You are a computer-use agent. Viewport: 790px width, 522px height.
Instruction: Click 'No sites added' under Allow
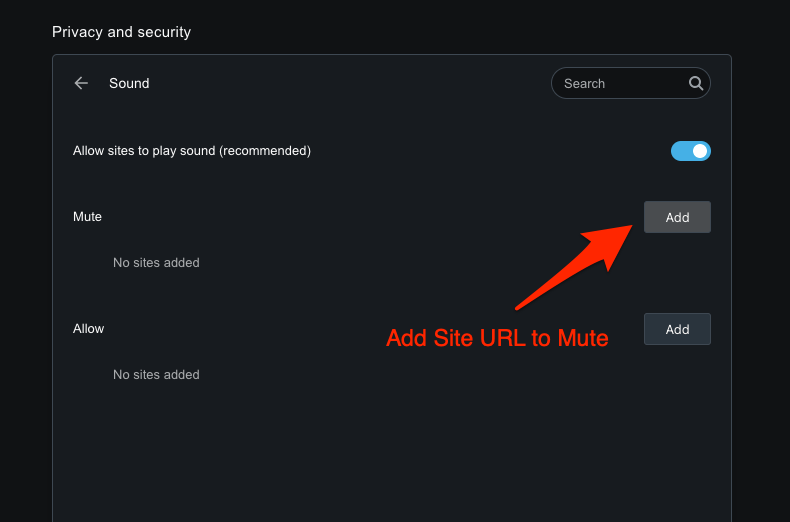point(156,375)
